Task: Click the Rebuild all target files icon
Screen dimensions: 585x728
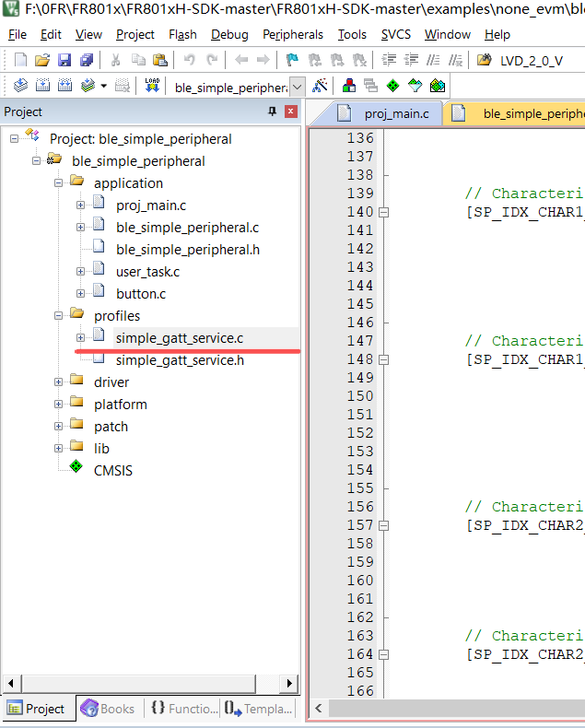Action: point(64,86)
